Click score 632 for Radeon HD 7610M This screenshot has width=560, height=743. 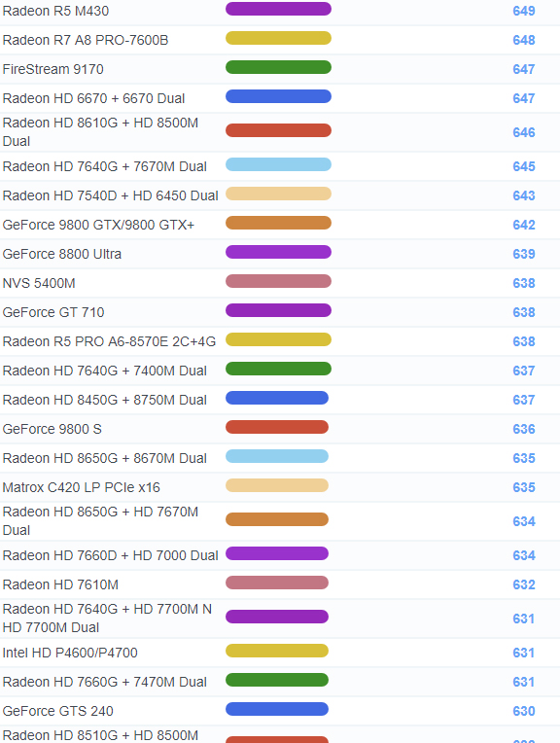click(x=524, y=584)
